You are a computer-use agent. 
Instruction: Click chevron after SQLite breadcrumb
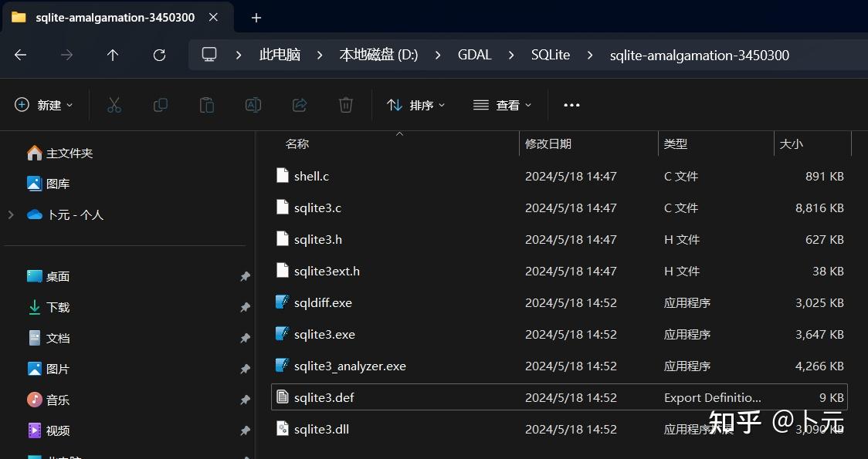pyautogui.click(x=589, y=56)
